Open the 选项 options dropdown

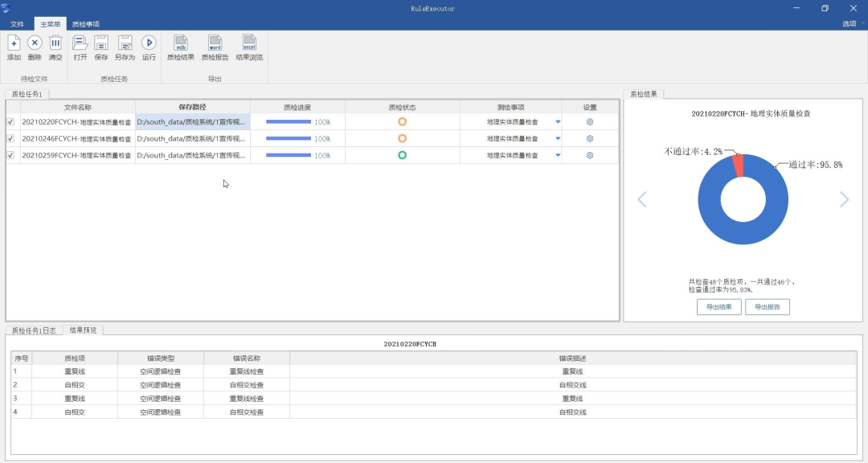click(853, 24)
